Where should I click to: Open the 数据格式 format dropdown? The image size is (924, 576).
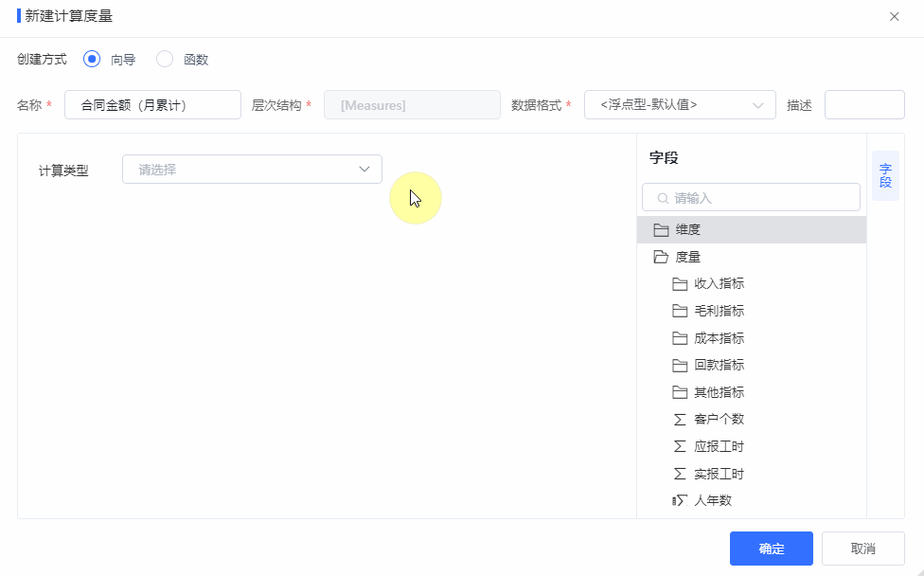point(681,104)
